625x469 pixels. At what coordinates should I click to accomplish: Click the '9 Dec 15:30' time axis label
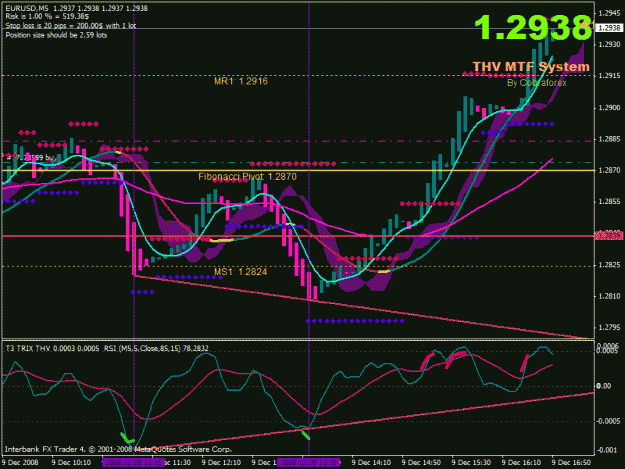[471, 463]
